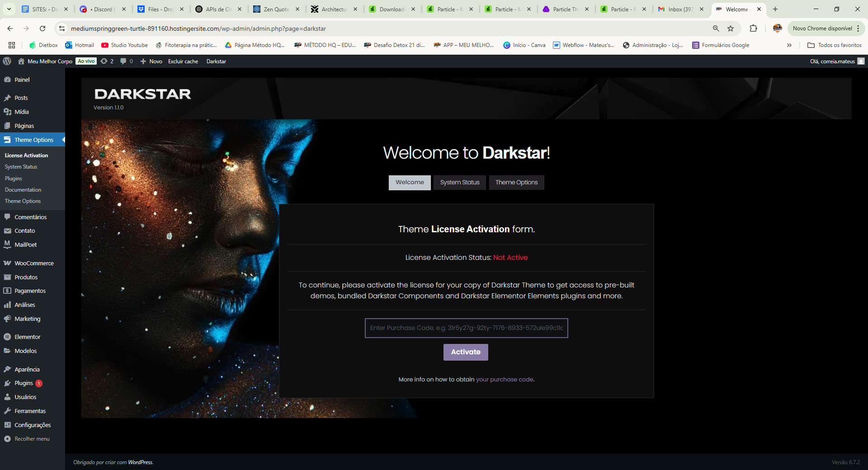
Task: Open the page zoom magnifier icon
Action: pos(716,28)
